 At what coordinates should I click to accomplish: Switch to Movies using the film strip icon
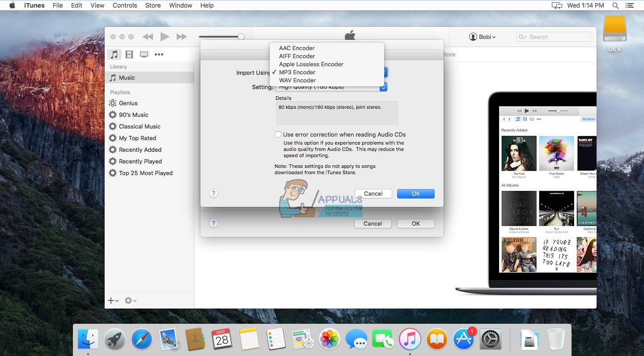coord(129,54)
